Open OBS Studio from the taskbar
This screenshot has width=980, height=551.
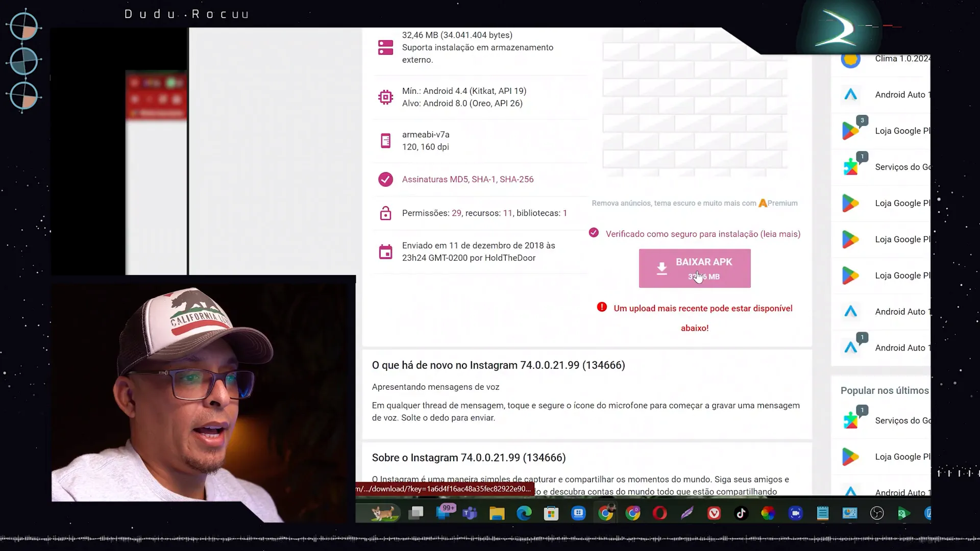[877, 513]
